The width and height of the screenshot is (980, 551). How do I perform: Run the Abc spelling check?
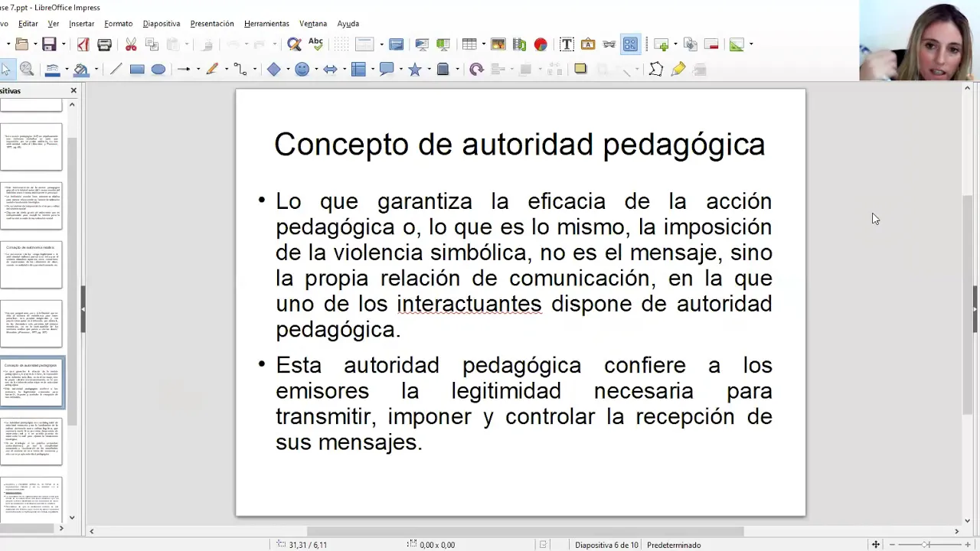315,44
